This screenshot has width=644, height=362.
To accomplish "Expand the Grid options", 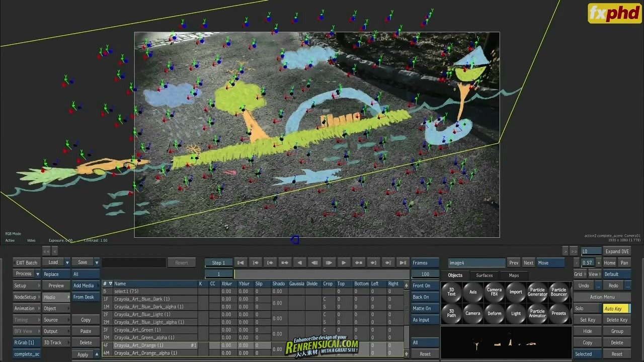I will coord(580,274).
